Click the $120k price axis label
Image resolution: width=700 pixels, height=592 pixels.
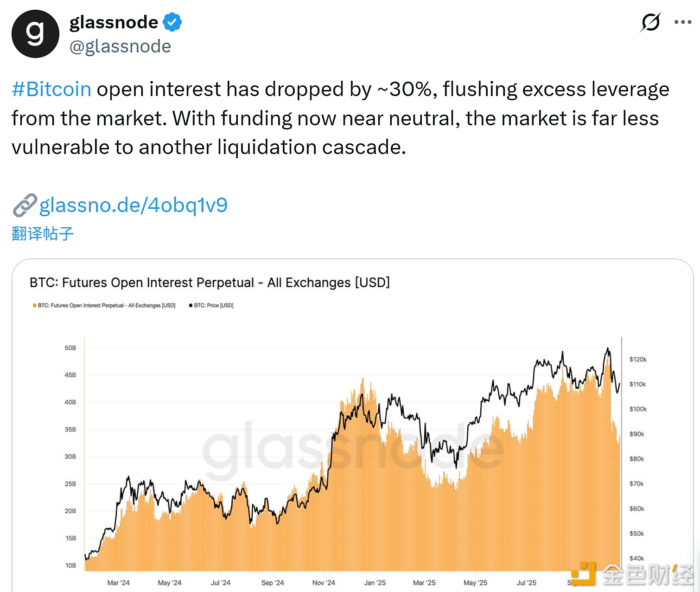(x=638, y=360)
